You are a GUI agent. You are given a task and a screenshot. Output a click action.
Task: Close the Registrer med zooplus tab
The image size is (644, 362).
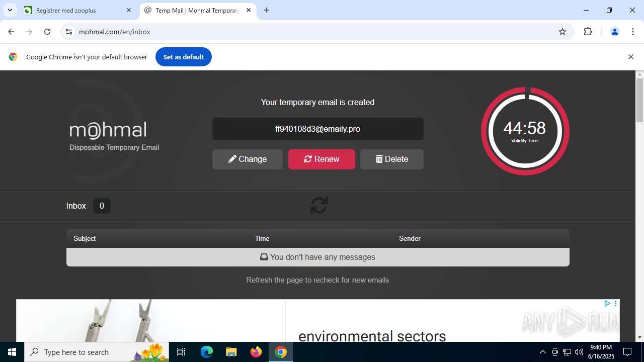[x=129, y=10]
